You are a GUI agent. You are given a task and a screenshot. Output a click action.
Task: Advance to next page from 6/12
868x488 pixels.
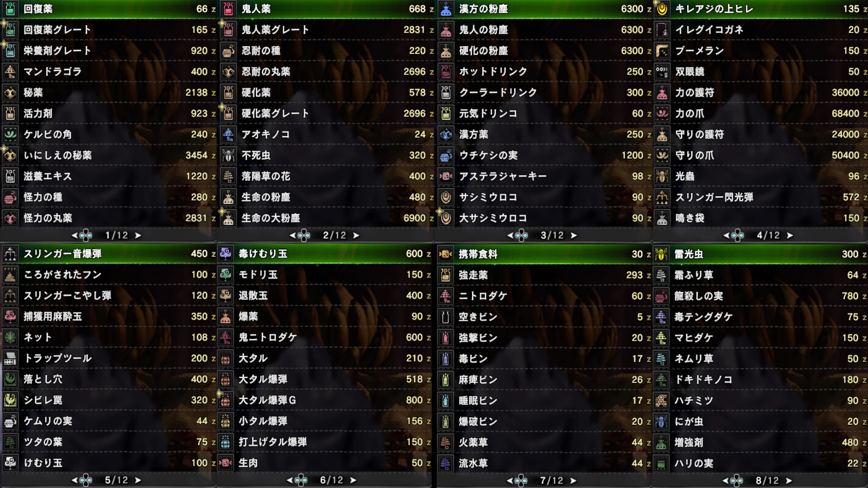point(354,480)
